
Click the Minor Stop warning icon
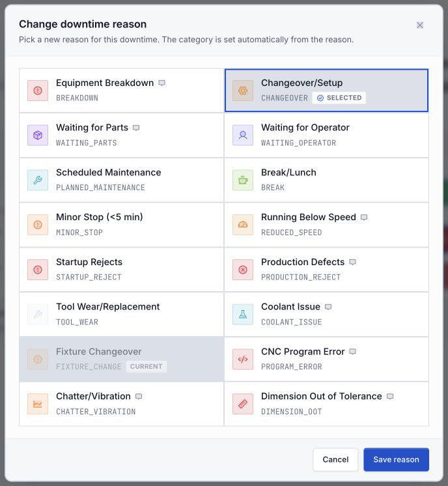[38, 225]
